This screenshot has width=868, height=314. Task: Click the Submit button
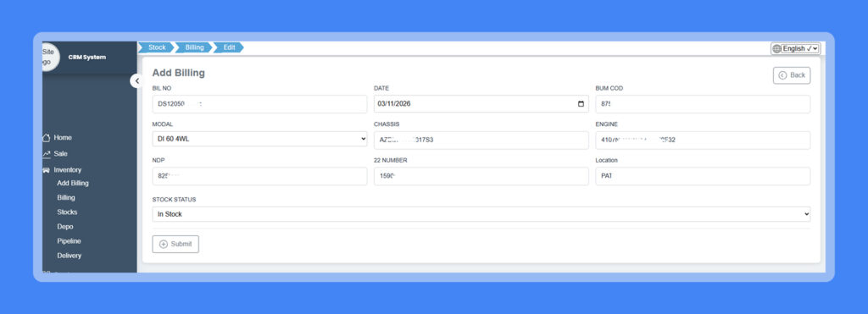(x=175, y=244)
